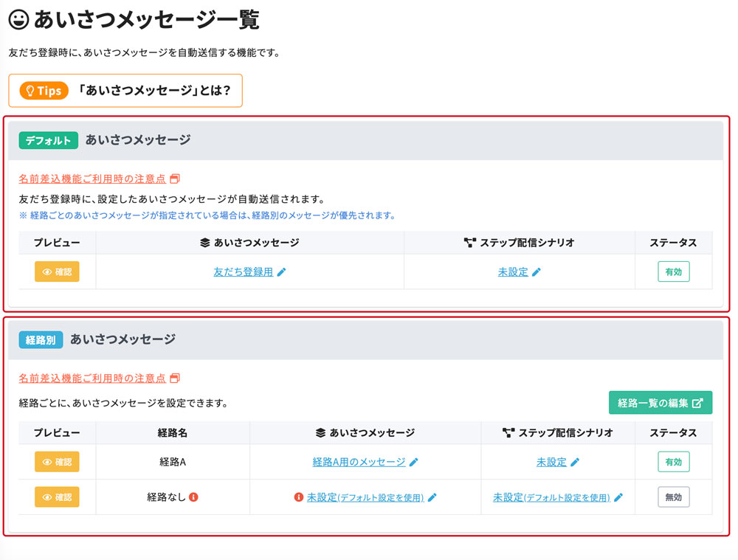Viewport: 738px width, 560px height.
Task: Edit 友だち登録用 using the pencil icon
Action: pos(281,272)
